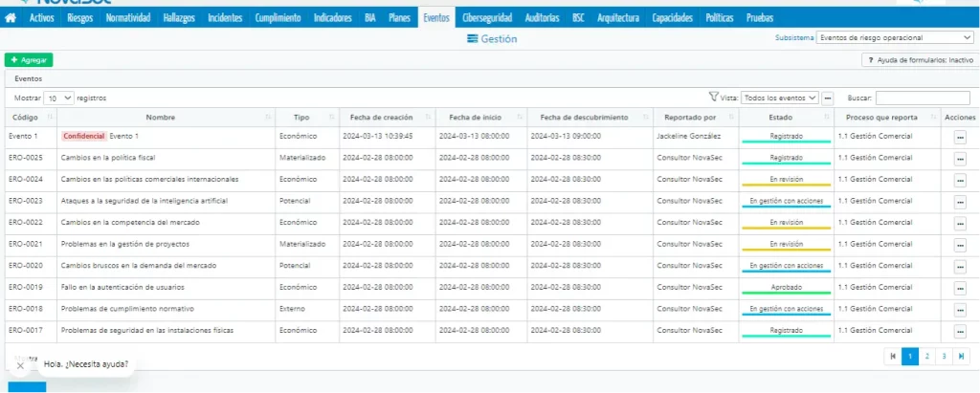Go to the Incidentes tab

pos(225,18)
